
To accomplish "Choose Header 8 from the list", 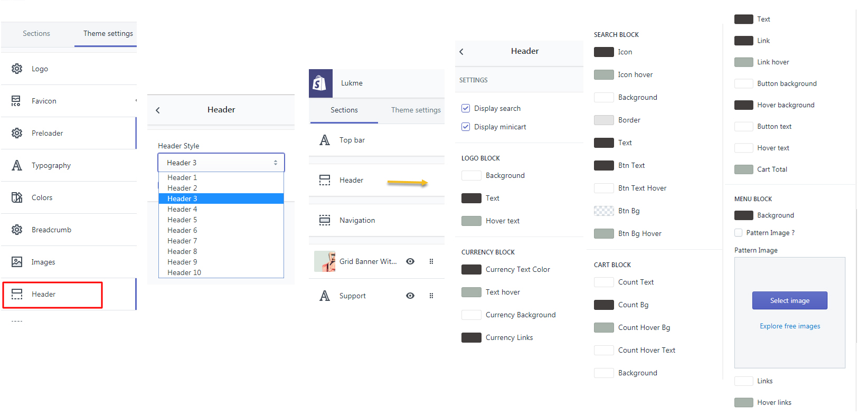I will [221, 251].
